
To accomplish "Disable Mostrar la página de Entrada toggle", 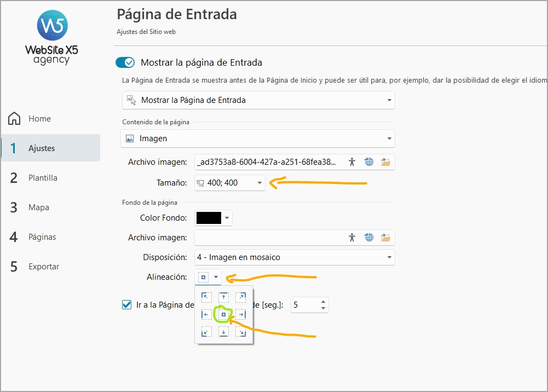I will (x=125, y=62).
